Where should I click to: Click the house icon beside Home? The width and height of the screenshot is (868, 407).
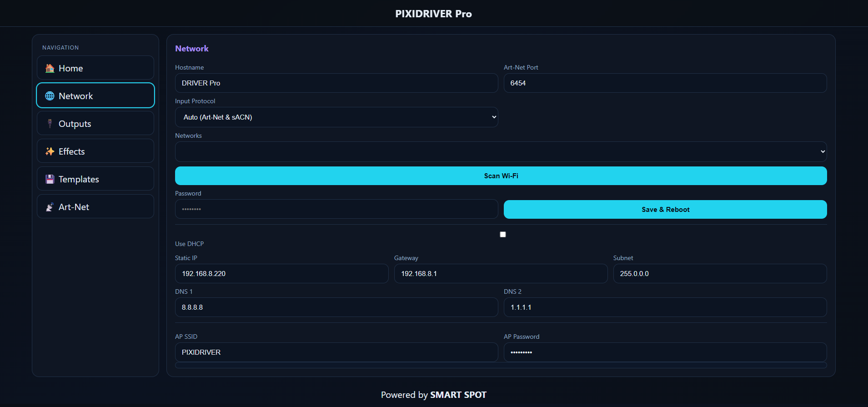coord(50,68)
